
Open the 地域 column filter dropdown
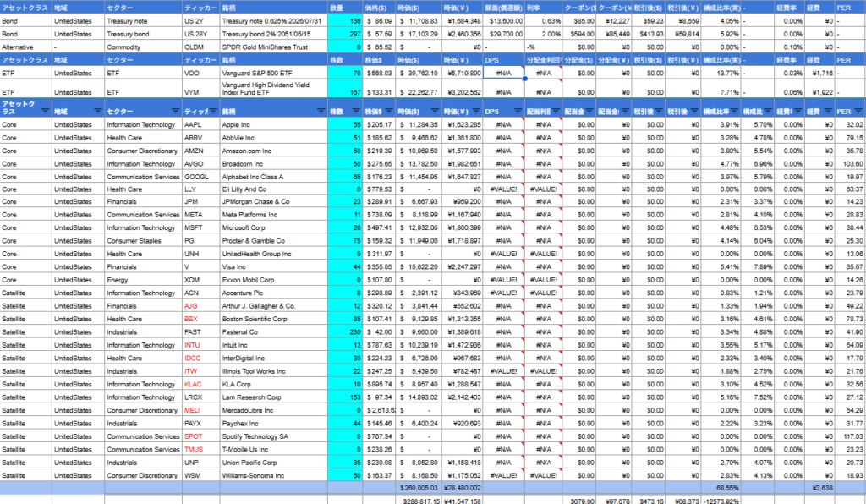pos(98,111)
